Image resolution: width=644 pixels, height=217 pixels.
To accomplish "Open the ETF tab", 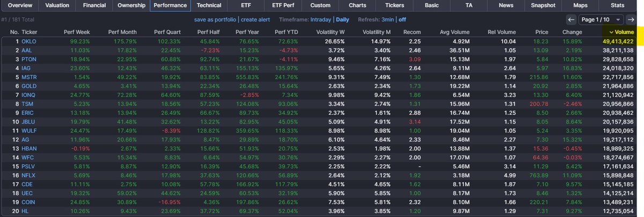I will [x=245, y=6].
